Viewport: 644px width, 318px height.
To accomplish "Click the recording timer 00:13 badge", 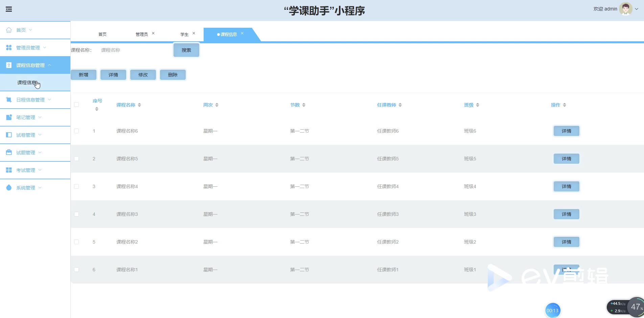I will [x=553, y=310].
